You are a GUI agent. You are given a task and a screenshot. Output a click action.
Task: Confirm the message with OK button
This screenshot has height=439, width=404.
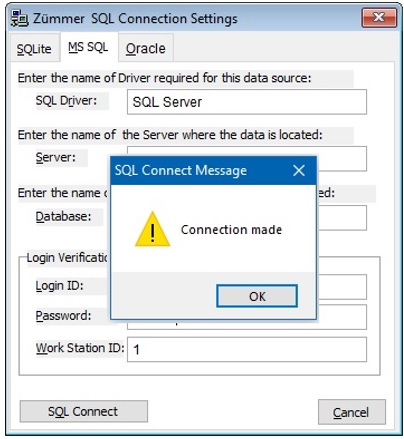tap(257, 296)
